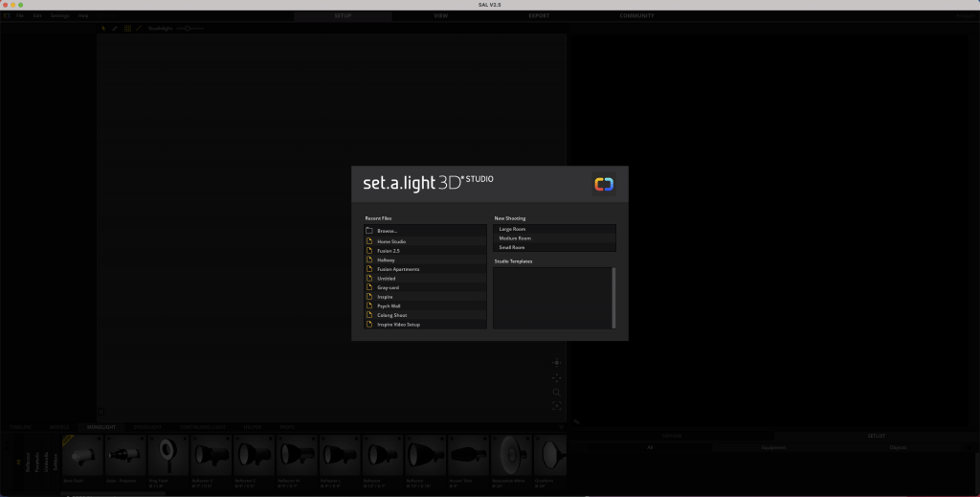
Task: Open the Hallway recent file
Action: click(x=425, y=260)
